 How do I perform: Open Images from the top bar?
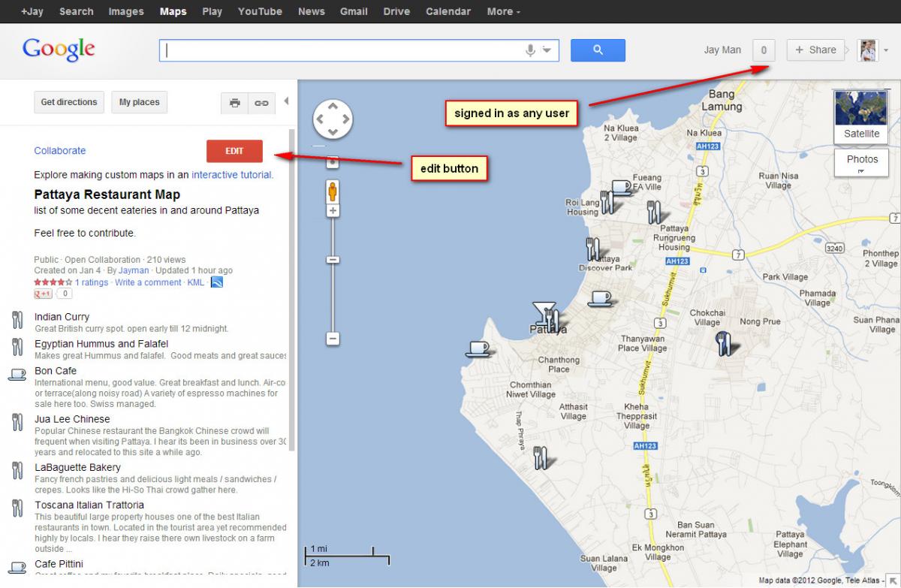coord(126,11)
